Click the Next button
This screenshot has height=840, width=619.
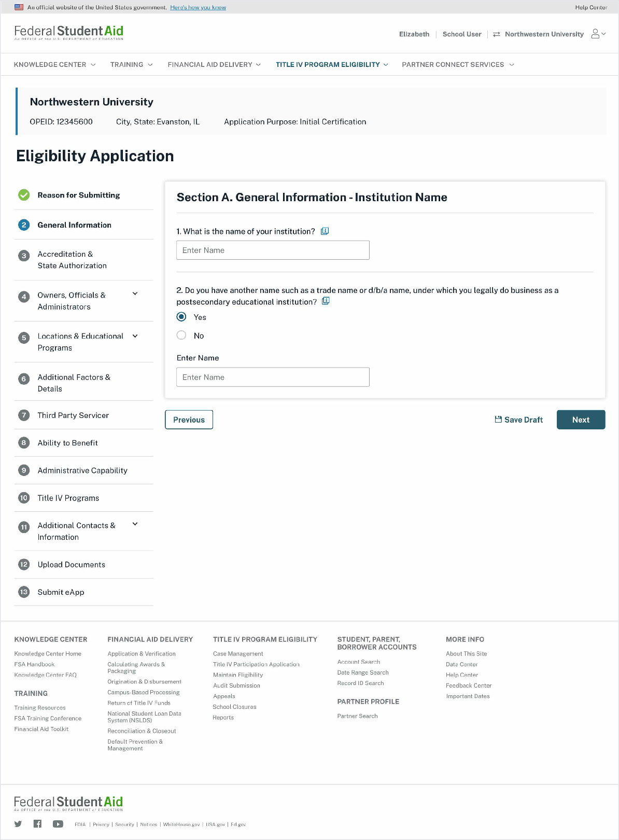tap(581, 420)
